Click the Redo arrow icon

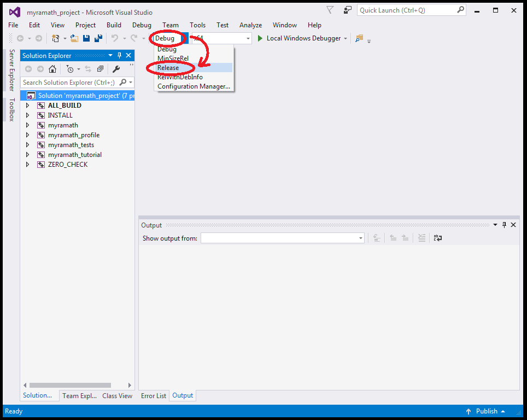click(134, 38)
